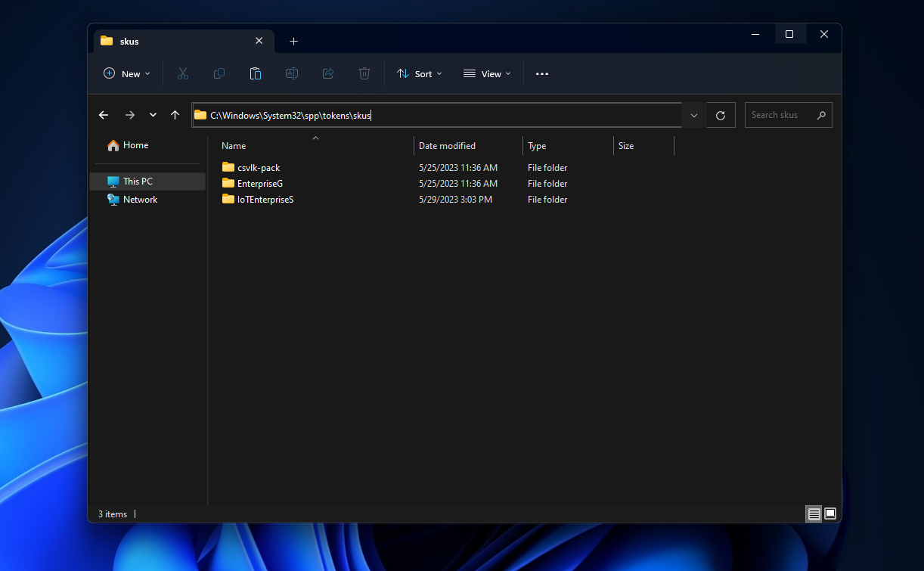Click date 5/29/2023 3:03 PM
The height and width of the screenshot is (571, 924).
coord(455,200)
